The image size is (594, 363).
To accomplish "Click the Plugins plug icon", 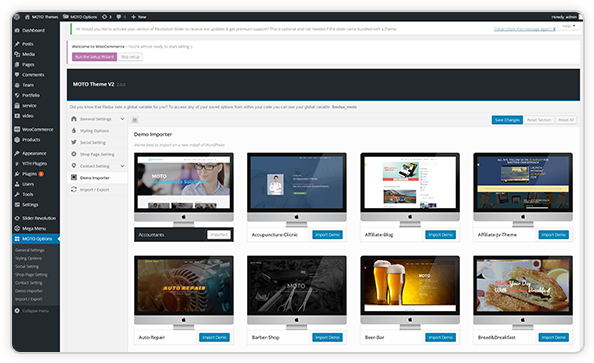I will (17, 174).
